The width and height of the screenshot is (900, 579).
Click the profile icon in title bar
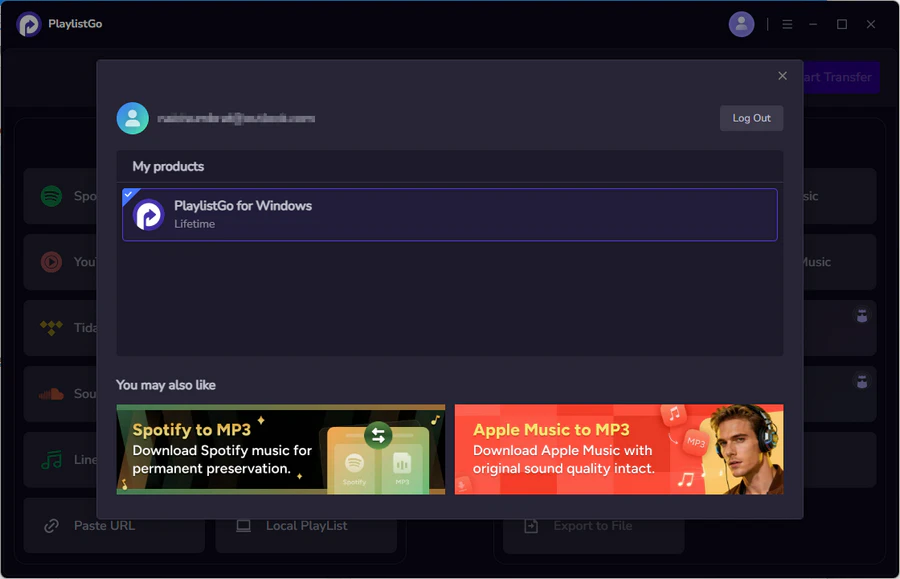pos(741,24)
